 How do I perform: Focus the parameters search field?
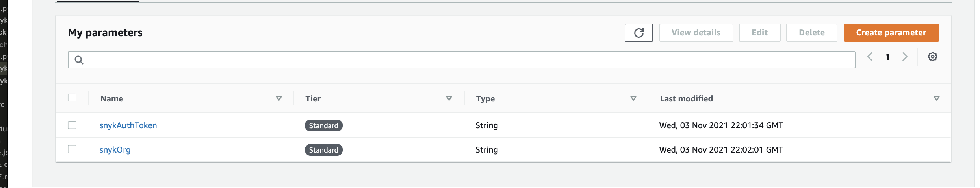tap(462, 60)
